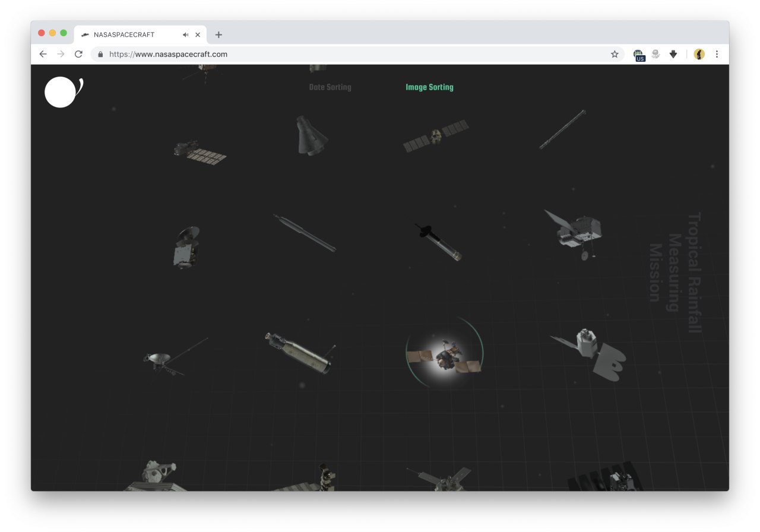Open the black down-arrow download extension
Screen dimensions: 760x532
673,54
